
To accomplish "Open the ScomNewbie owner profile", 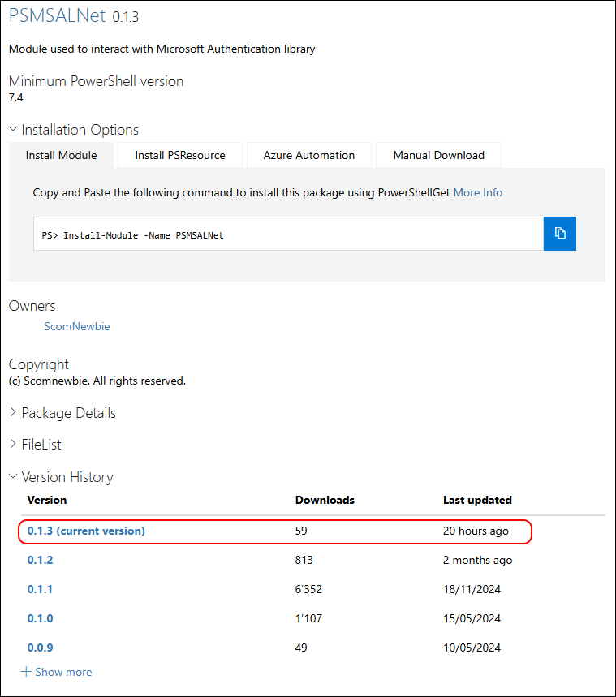I will pos(76,326).
